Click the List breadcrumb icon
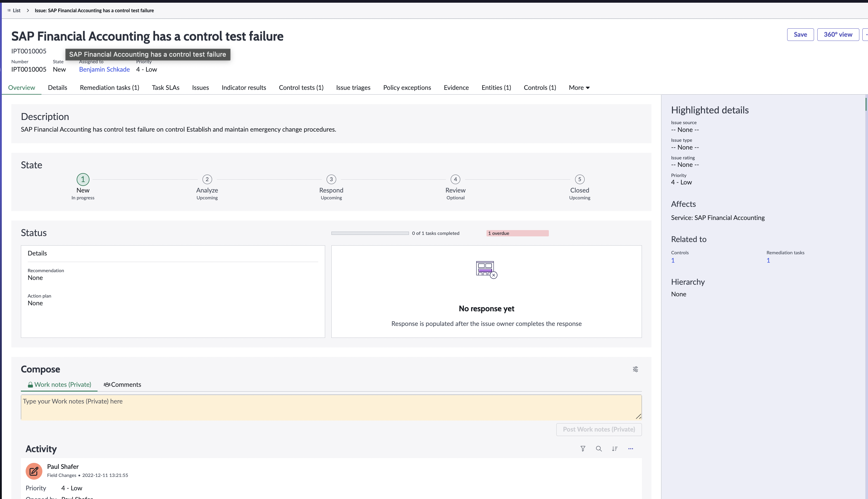Image resolution: width=868 pixels, height=499 pixels. 9,10
